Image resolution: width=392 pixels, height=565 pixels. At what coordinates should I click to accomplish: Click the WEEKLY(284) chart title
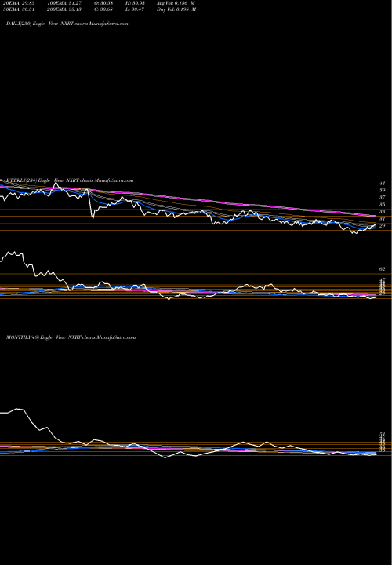click(70, 180)
